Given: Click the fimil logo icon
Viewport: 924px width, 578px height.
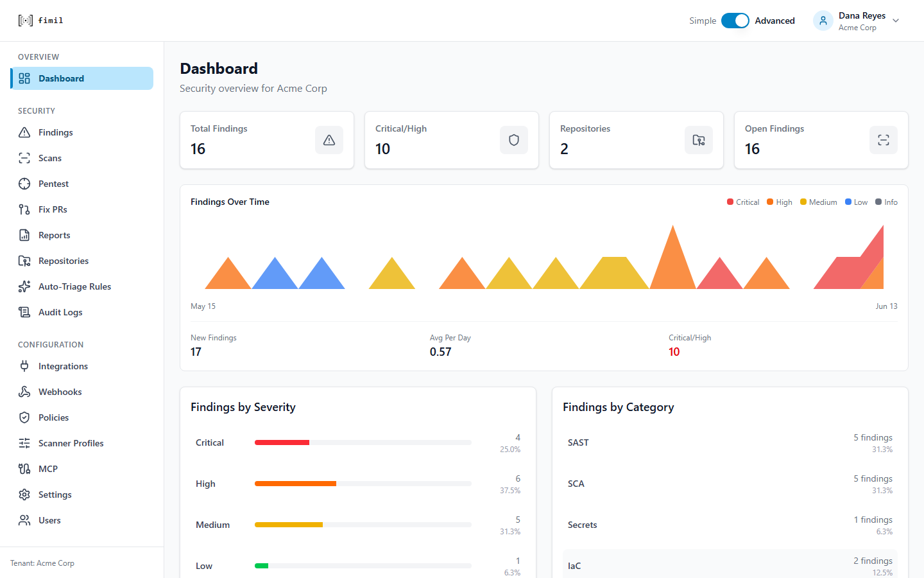Looking at the screenshot, I should 25,21.
